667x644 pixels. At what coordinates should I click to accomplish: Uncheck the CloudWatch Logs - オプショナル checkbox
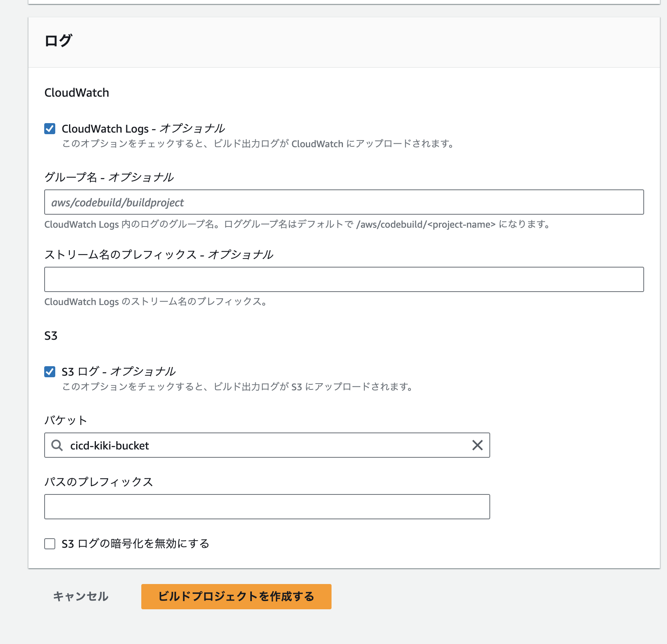[50, 128]
